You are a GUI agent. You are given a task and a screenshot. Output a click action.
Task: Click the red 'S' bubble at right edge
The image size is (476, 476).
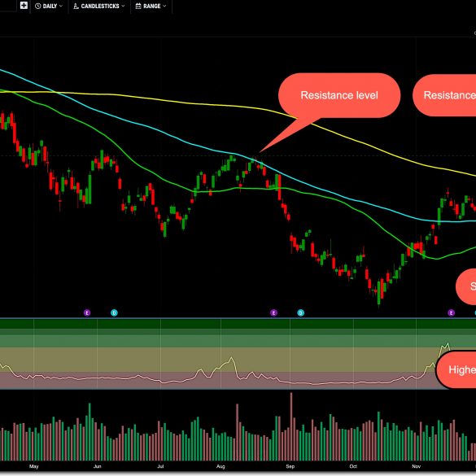pos(466,286)
